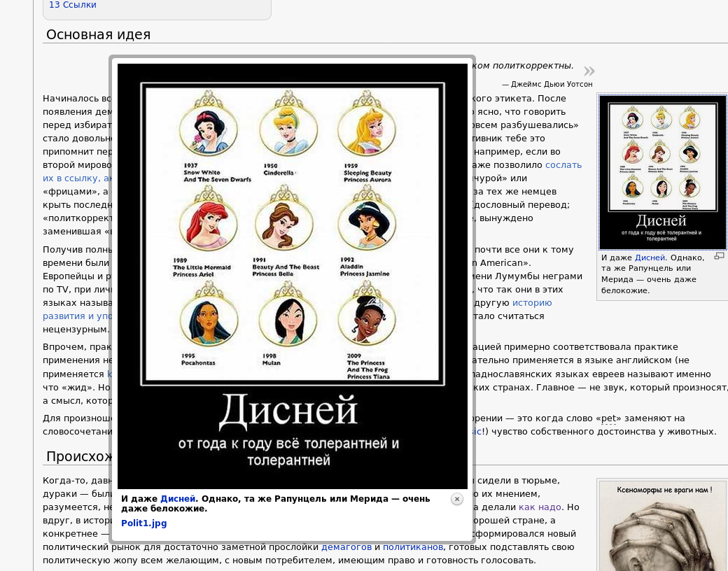Click the «Основная идея» section heading

pyautogui.click(x=98, y=34)
